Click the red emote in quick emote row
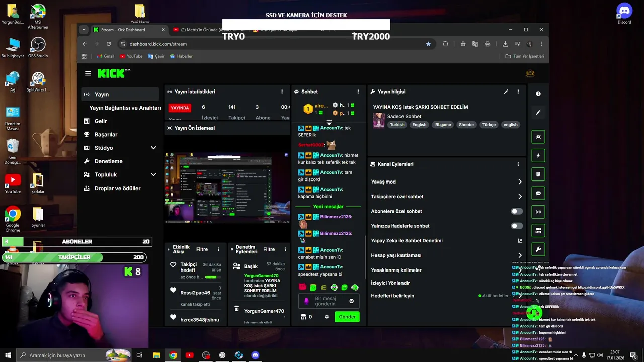The height and width of the screenshot is (362, 644). [302, 287]
